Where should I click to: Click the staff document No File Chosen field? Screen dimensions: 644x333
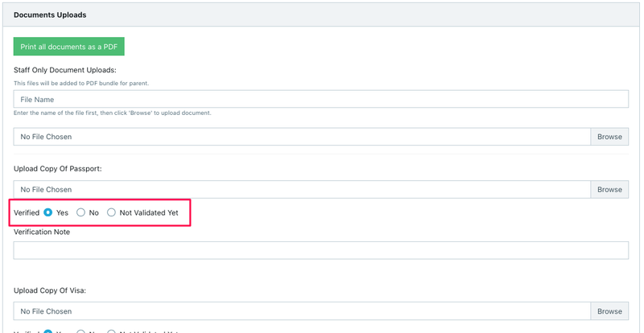click(302, 137)
